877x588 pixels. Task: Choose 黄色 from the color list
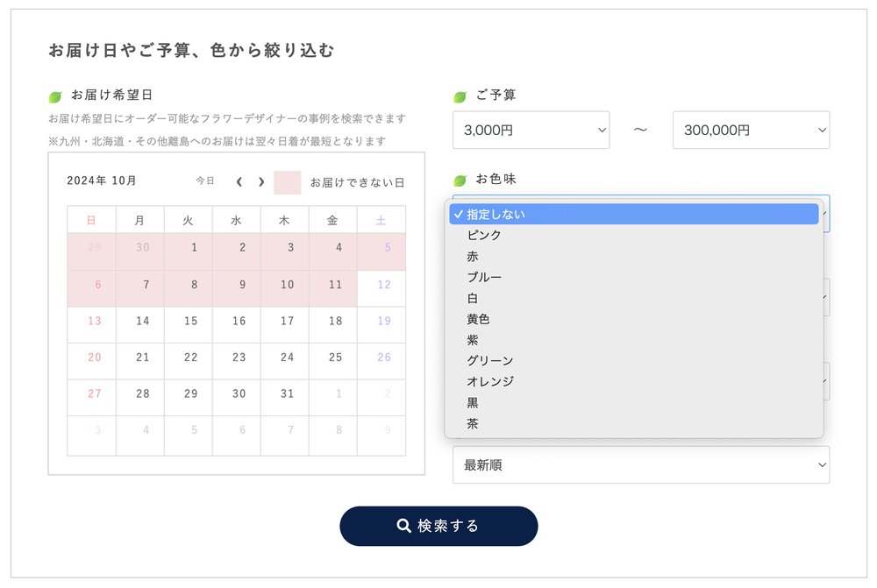[479, 319]
